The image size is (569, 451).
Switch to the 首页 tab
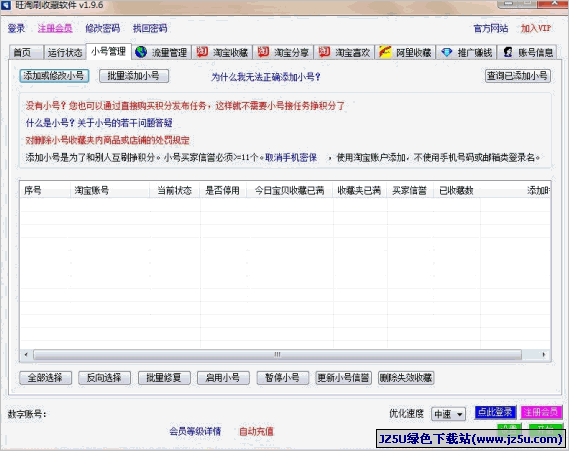click(22, 53)
